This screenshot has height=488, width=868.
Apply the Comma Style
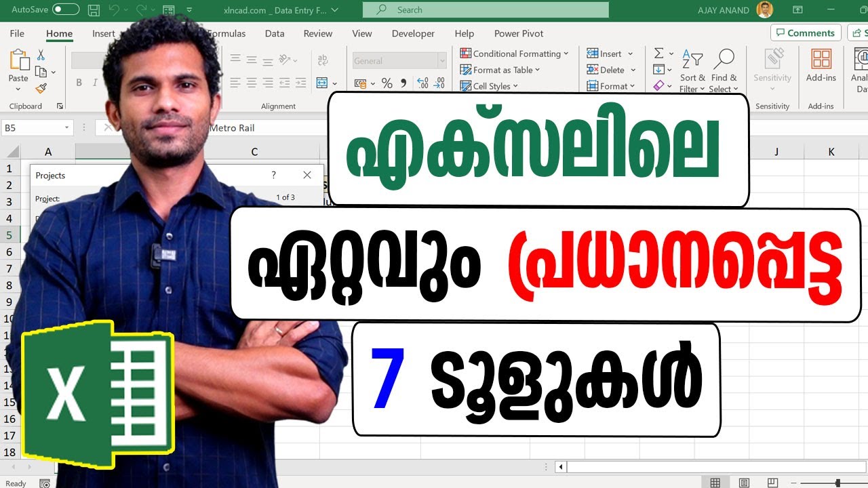[404, 83]
